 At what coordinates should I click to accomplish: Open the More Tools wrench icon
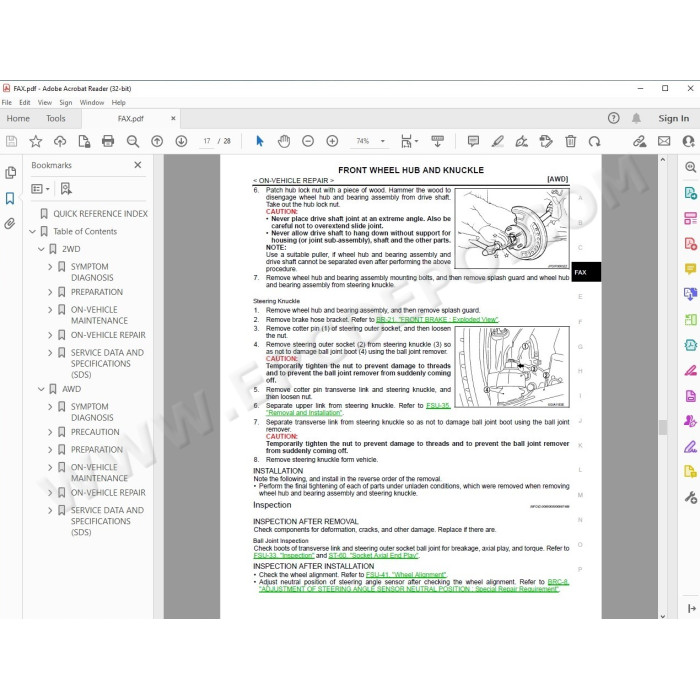(x=691, y=497)
